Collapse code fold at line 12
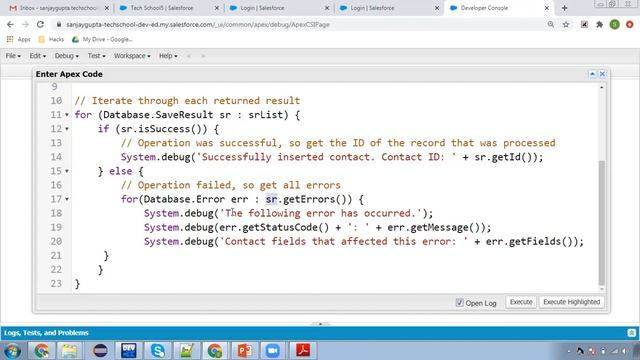 coord(67,129)
